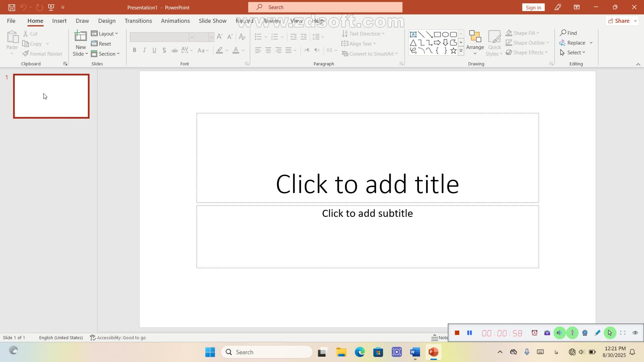The height and width of the screenshot is (362, 644).
Task: Open the Select dropdown in Editing
Action: (x=573, y=52)
